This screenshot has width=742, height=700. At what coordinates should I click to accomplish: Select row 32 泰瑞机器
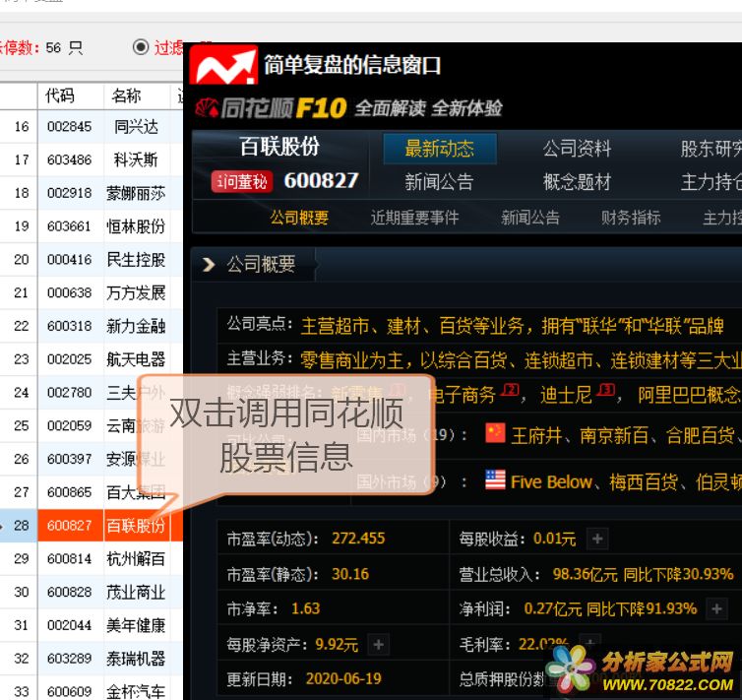(92, 659)
